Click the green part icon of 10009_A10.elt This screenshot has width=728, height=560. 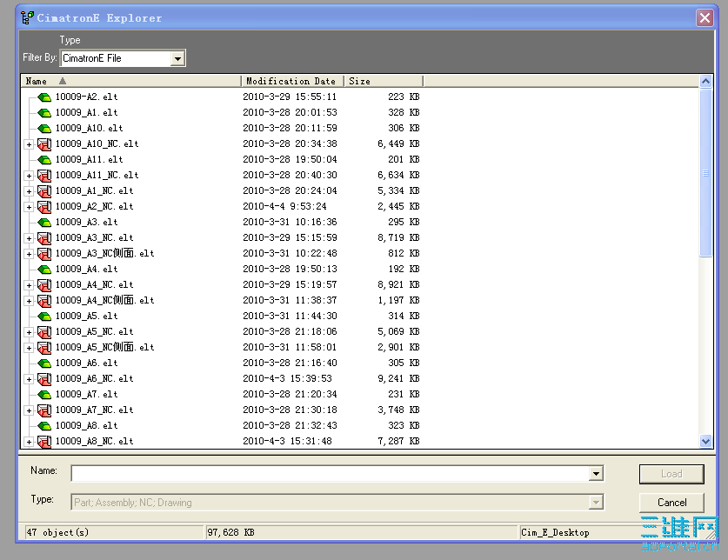point(44,129)
